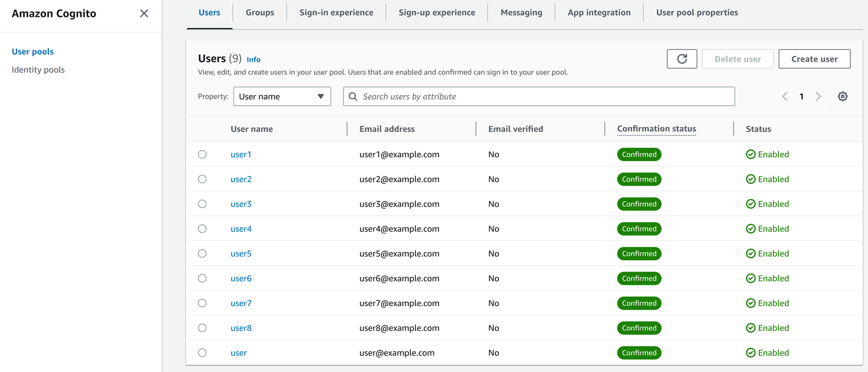This screenshot has height=372, width=868.
Task: Open the Messaging tab
Action: point(521,12)
